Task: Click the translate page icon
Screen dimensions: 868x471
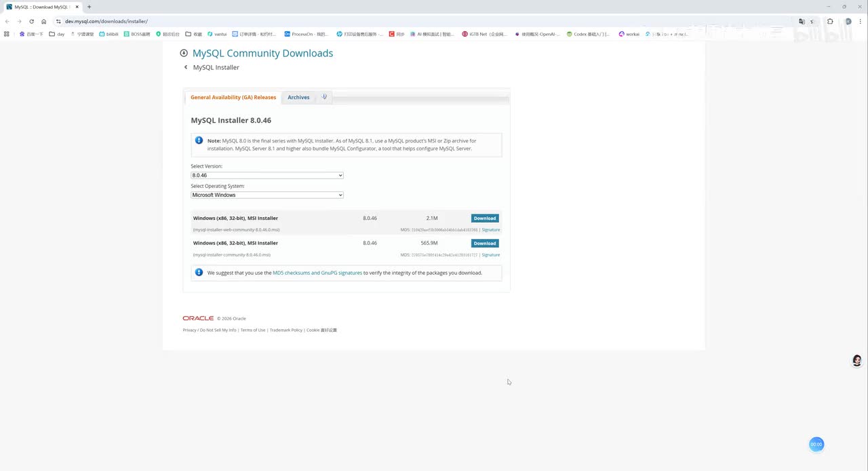Action: [x=802, y=21]
